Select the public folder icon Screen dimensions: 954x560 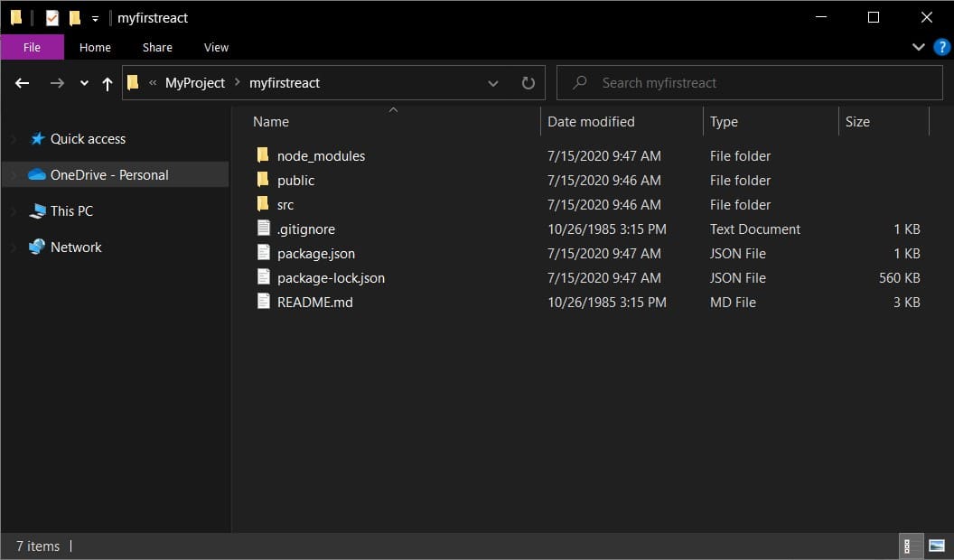coord(263,180)
